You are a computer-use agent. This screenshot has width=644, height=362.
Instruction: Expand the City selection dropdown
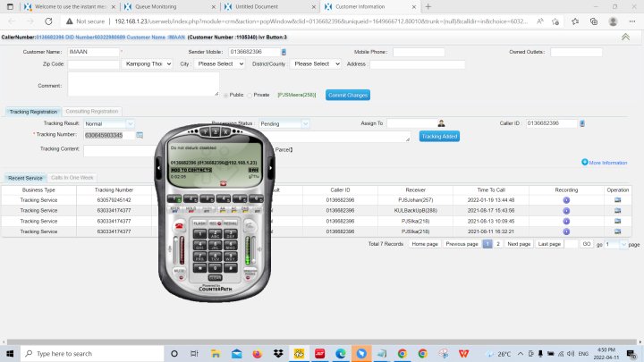coord(219,64)
